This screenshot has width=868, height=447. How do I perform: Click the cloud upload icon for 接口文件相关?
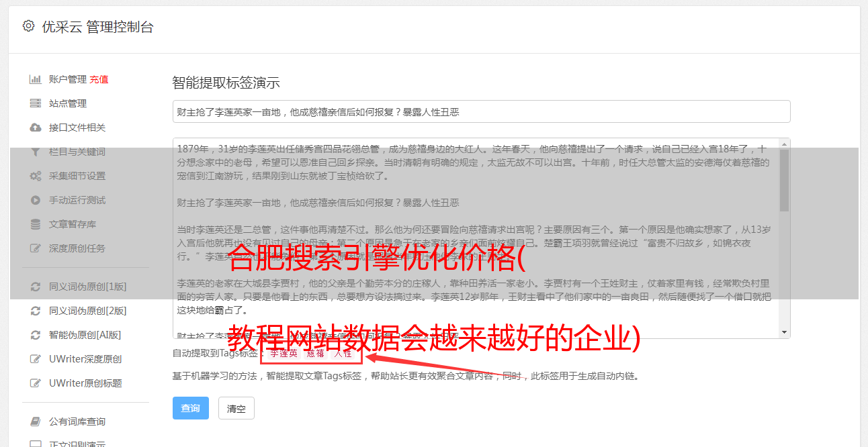click(x=36, y=128)
